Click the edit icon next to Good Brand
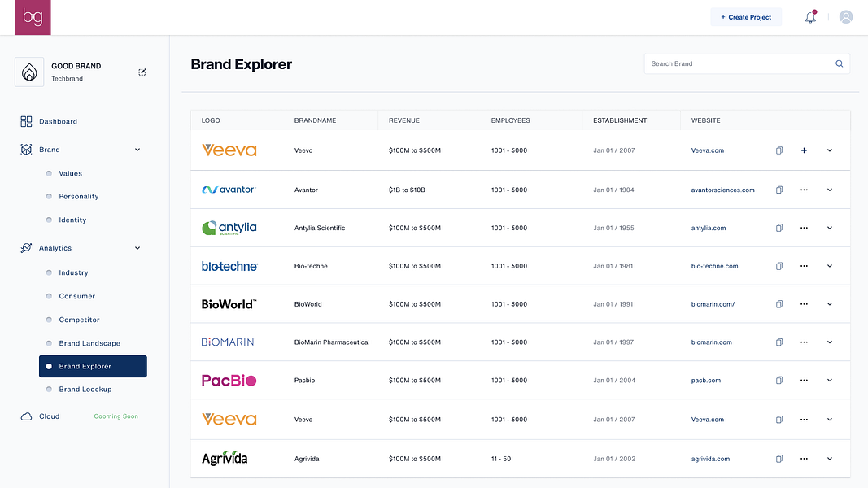This screenshot has width=868, height=488. (142, 72)
